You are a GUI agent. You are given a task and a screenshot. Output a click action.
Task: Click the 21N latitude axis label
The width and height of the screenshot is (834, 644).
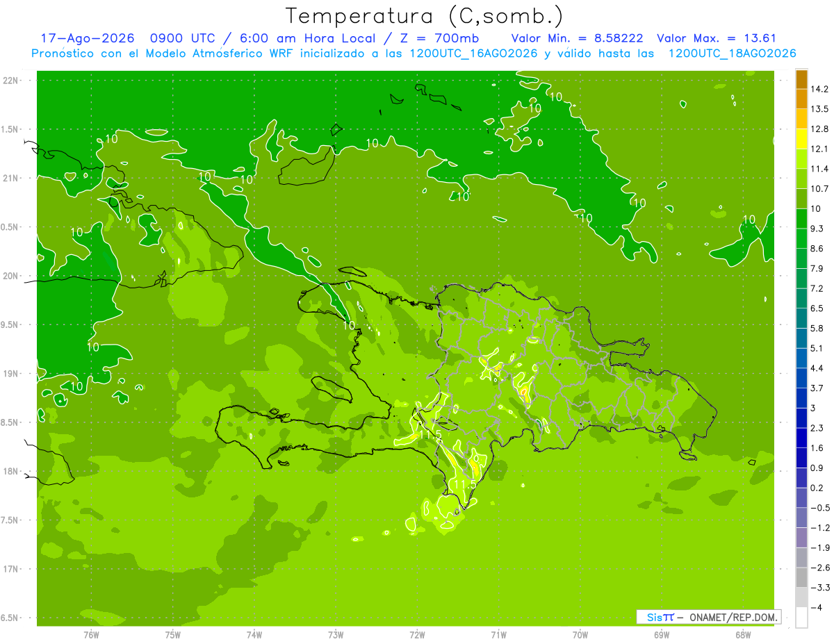click(10, 179)
